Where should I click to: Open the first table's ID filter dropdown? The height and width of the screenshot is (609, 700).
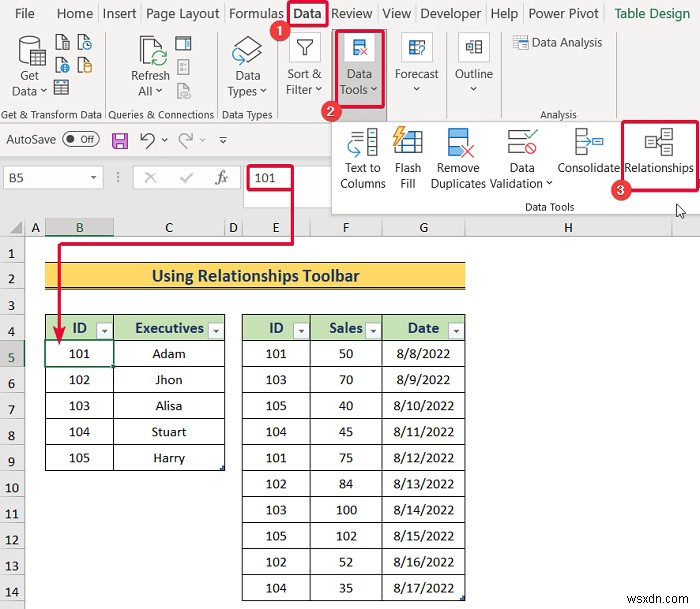[x=104, y=331]
